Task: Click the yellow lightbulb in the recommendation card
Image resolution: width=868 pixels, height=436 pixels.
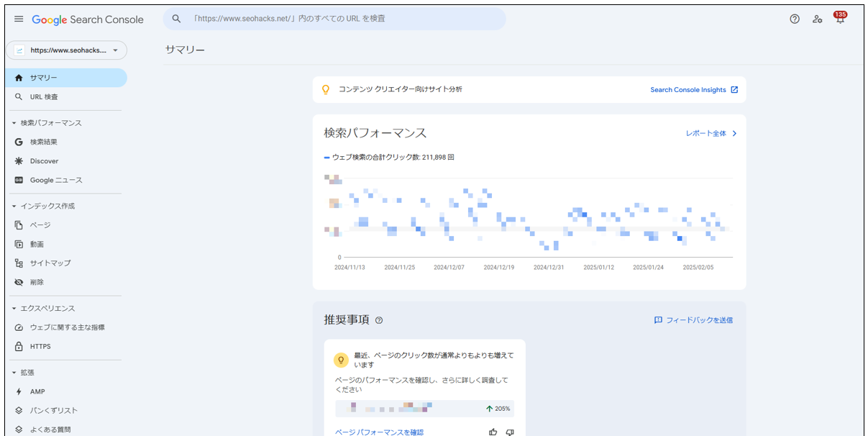Action: 342,360
